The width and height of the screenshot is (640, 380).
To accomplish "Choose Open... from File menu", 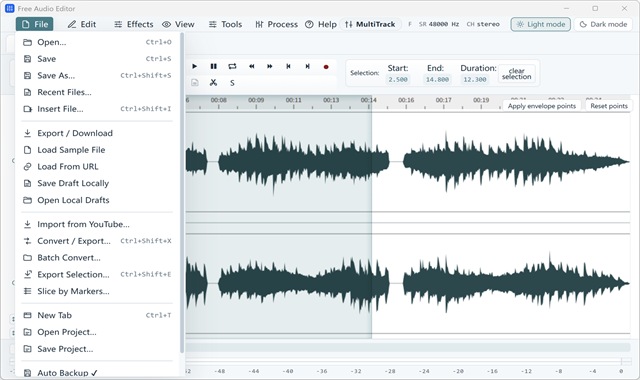I will pos(97,42).
